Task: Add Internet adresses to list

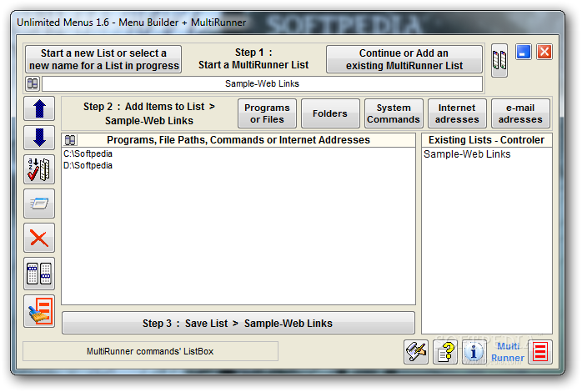Action: coord(457,113)
